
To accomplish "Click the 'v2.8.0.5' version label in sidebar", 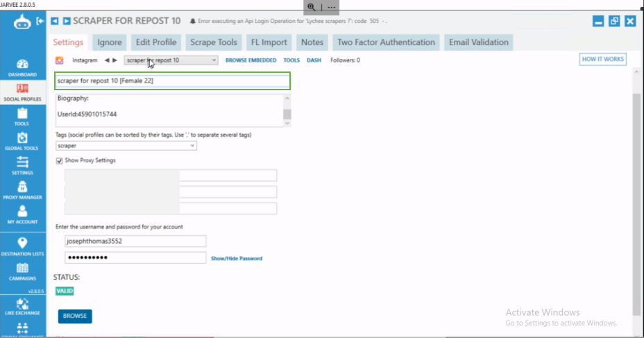I will [36, 291].
